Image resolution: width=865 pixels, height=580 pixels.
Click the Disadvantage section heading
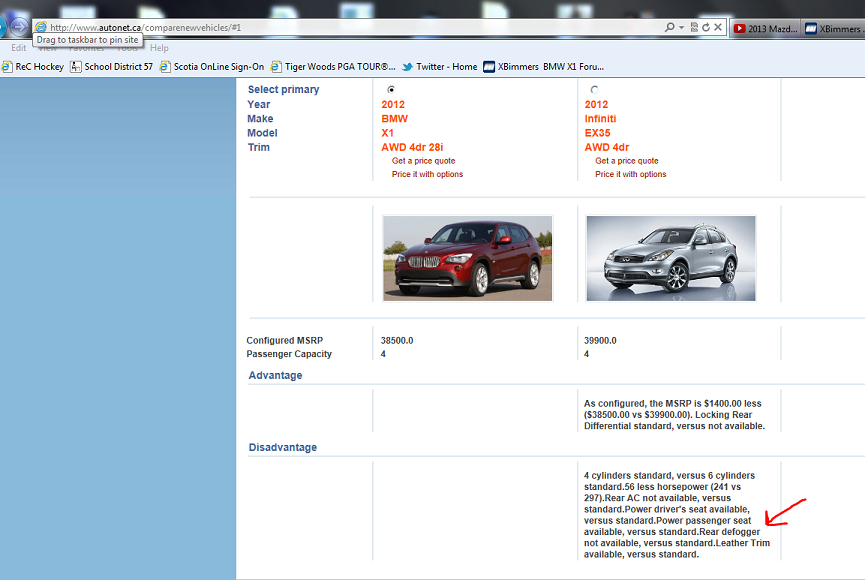[x=282, y=448]
